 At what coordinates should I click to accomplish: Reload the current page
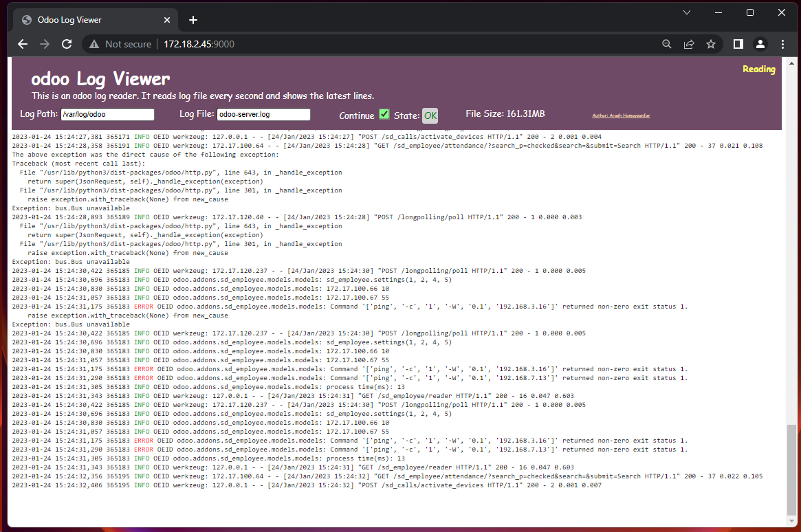point(67,45)
